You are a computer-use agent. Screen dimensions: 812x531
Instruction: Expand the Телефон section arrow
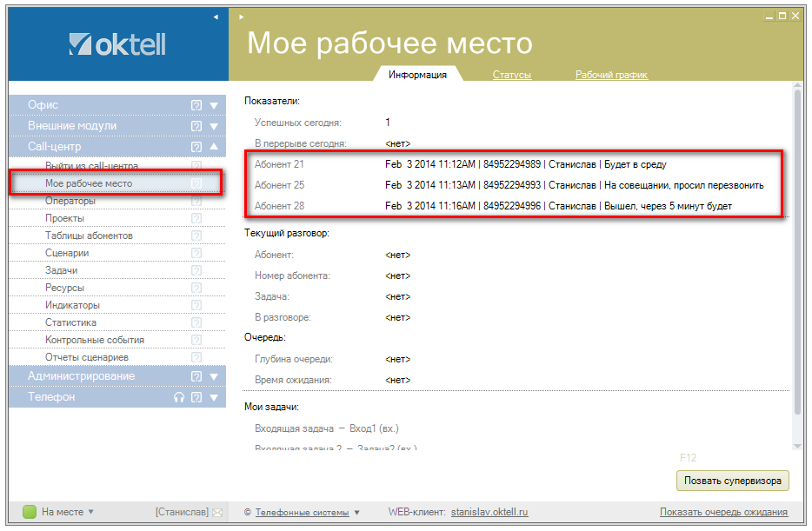(x=214, y=397)
